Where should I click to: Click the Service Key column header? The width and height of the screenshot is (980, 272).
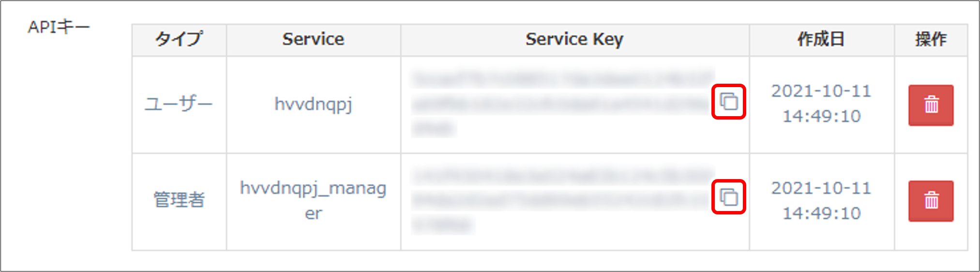[574, 39]
